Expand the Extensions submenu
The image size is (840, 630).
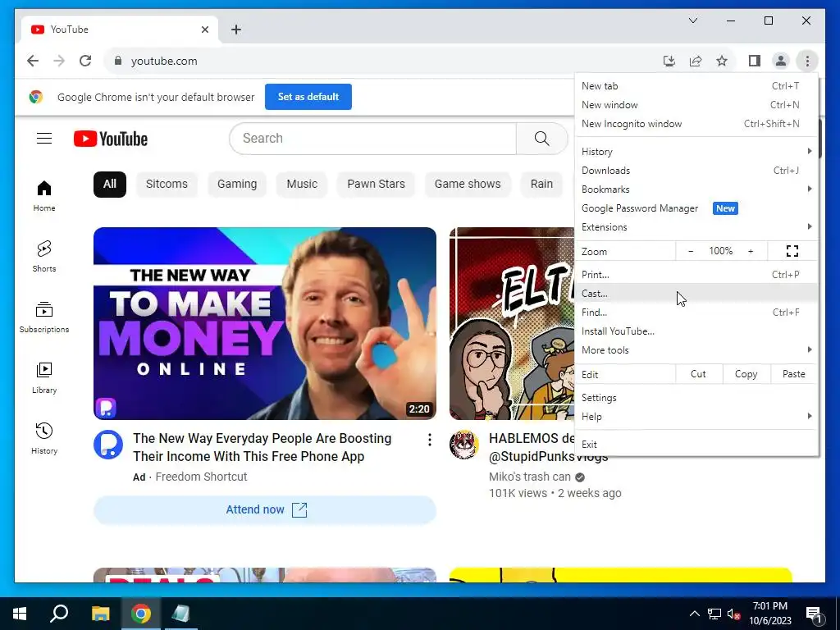pyautogui.click(x=696, y=226)
